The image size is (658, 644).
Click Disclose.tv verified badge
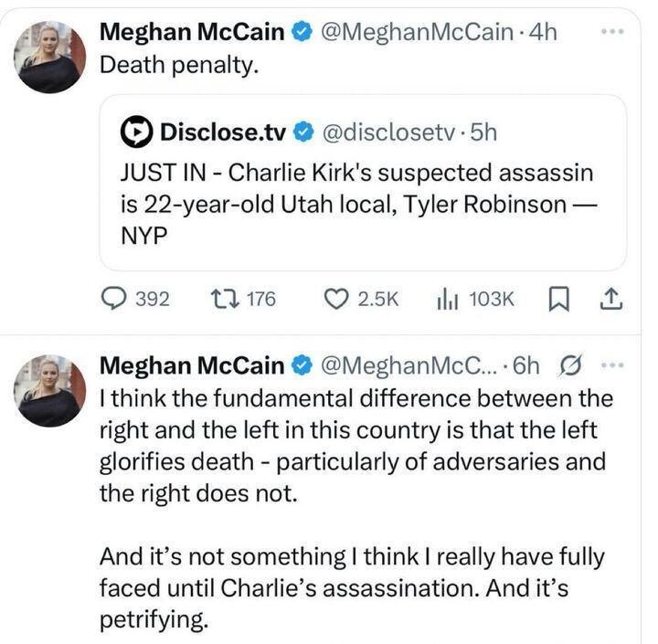tap(302, 133)
